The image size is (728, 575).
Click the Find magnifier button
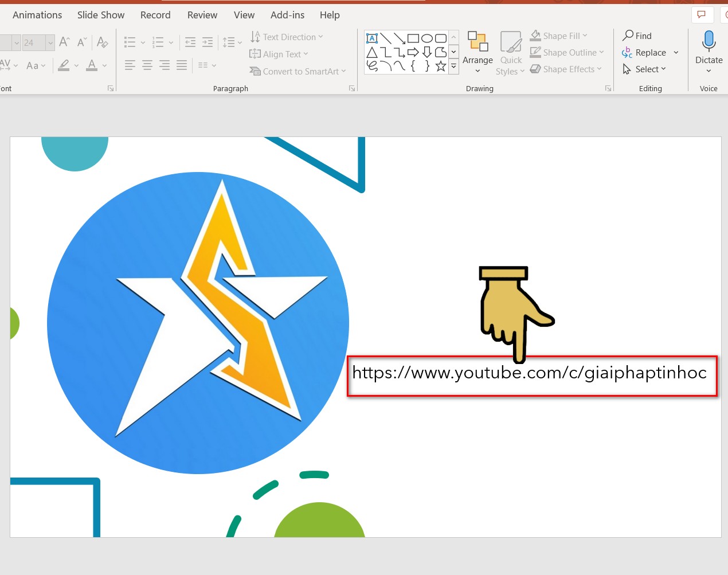(637, 36)
